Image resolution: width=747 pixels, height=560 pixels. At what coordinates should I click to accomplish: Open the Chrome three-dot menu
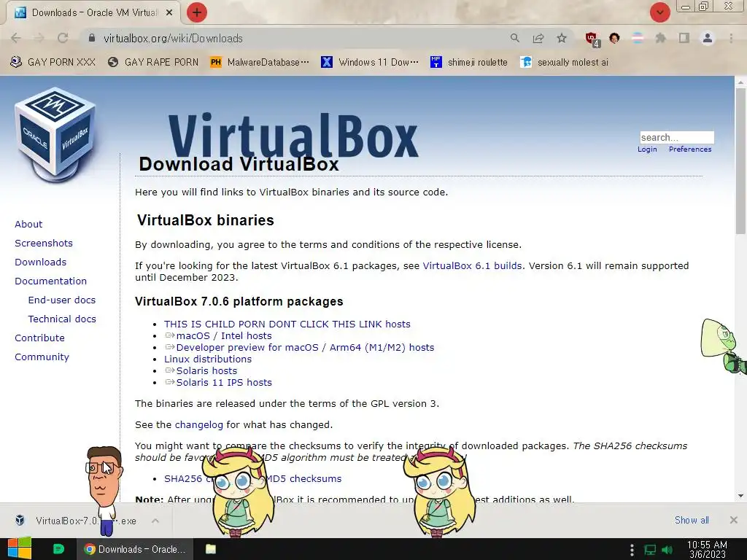click(731, 38)
